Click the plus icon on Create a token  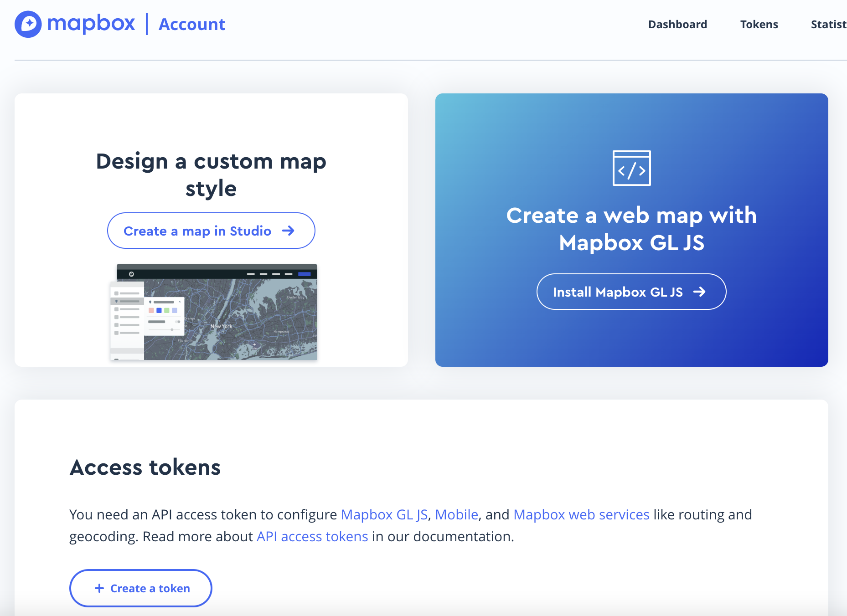click(99, 588)
